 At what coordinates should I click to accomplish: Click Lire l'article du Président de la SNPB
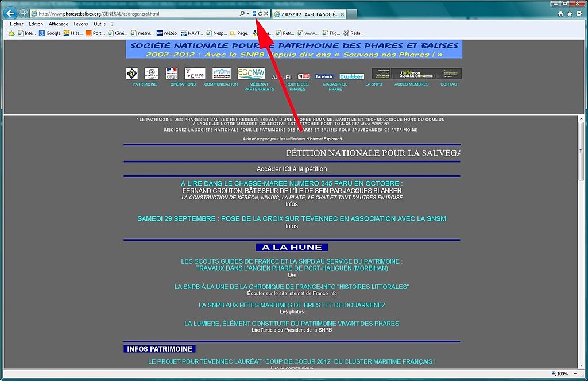pos(292,330)
